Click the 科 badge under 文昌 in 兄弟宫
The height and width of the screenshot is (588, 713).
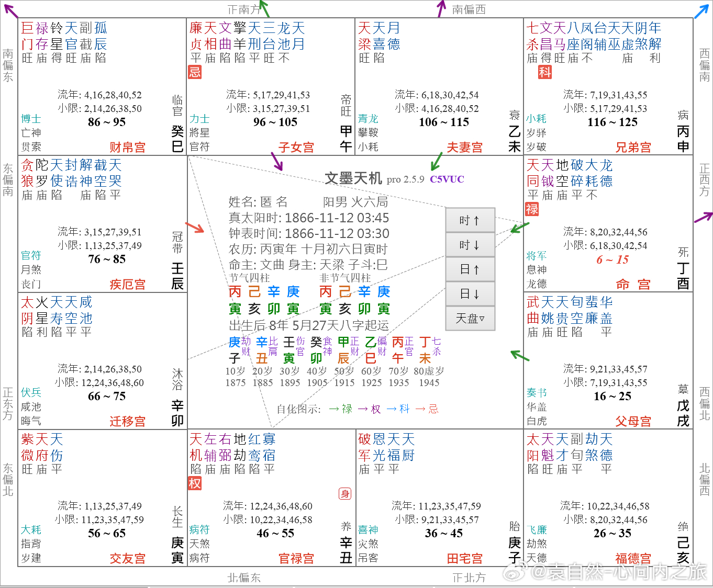545,72
